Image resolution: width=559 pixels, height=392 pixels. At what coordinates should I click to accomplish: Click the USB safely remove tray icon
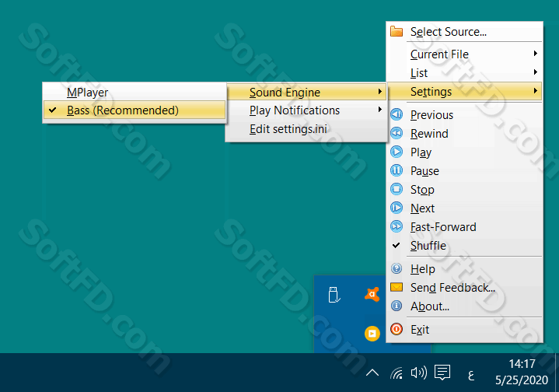[334, 295]
